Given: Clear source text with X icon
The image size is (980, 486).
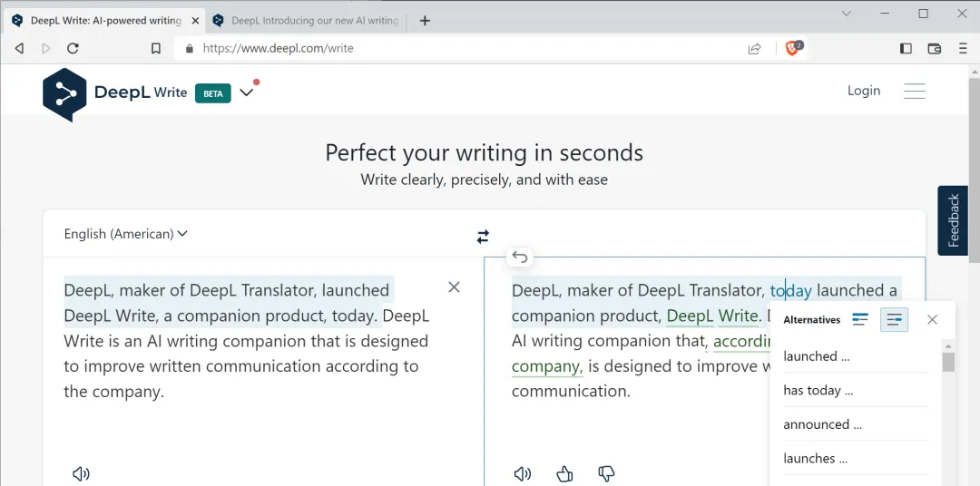Looking at the screenshot, I should point(455,287).
